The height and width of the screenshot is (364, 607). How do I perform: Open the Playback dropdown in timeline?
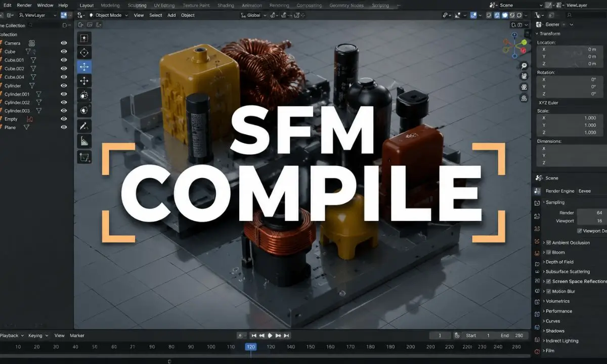11,335
